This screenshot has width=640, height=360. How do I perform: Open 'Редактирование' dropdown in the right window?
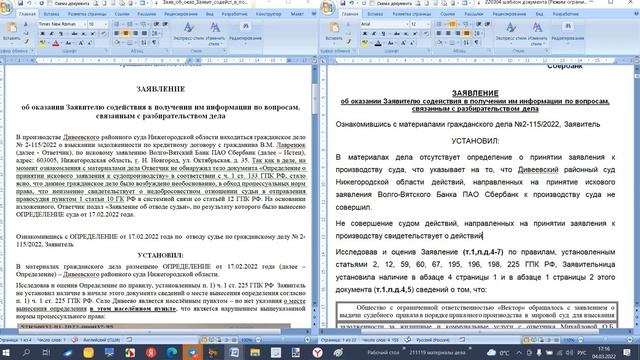(567, 32)
